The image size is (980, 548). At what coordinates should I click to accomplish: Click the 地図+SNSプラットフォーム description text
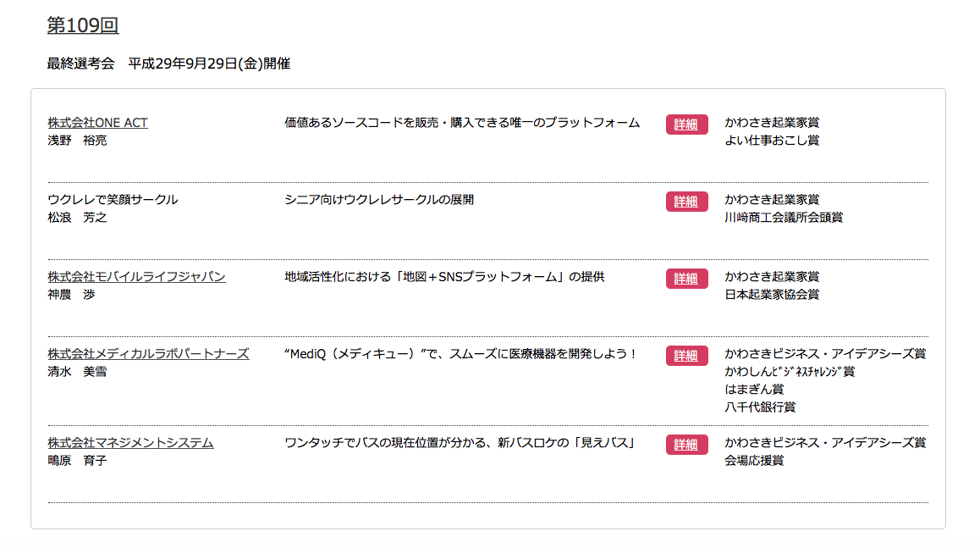pyautogui.click(x=444, y=276)
